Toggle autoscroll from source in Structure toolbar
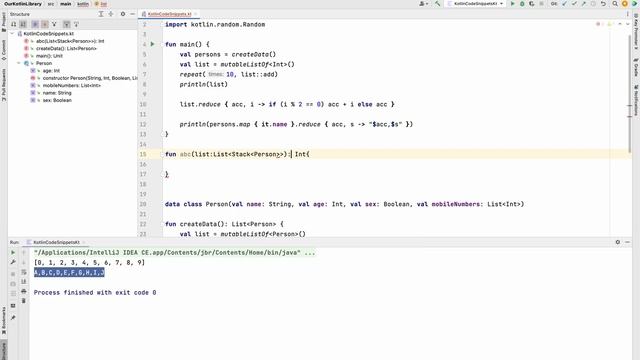 point(76,24)
